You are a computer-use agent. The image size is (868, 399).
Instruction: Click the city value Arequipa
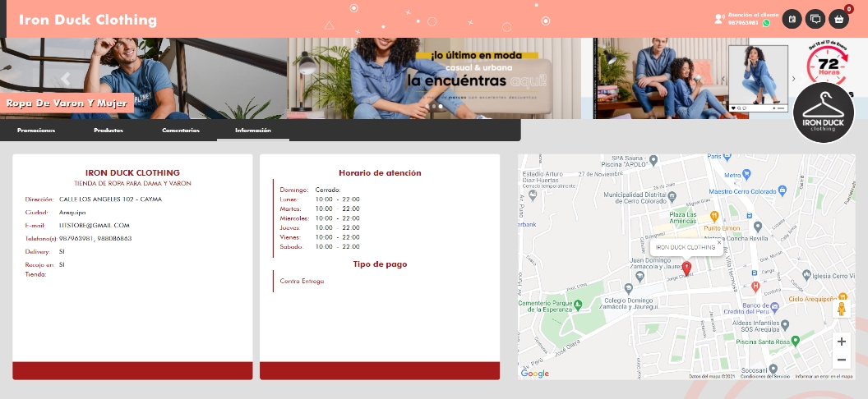pos(72,212)
